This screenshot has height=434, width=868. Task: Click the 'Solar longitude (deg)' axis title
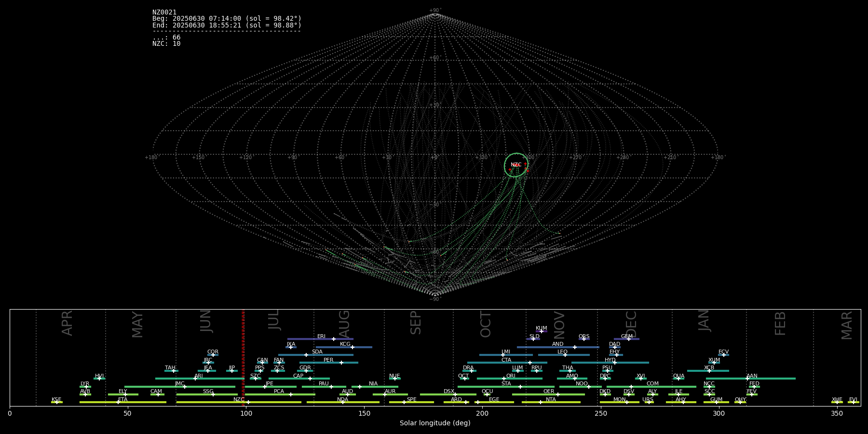435,423
